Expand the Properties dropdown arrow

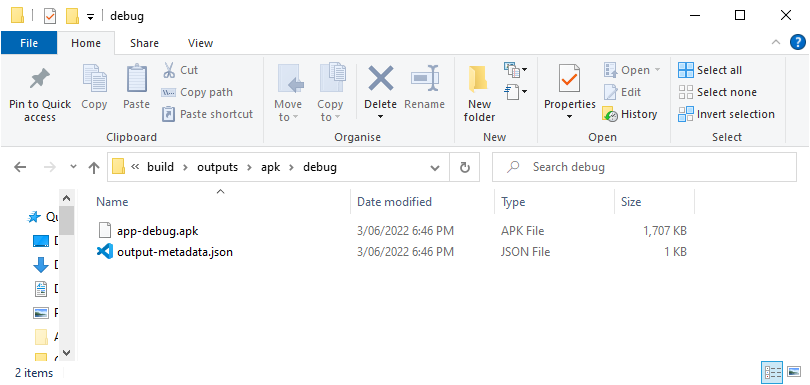click(569, 117)
